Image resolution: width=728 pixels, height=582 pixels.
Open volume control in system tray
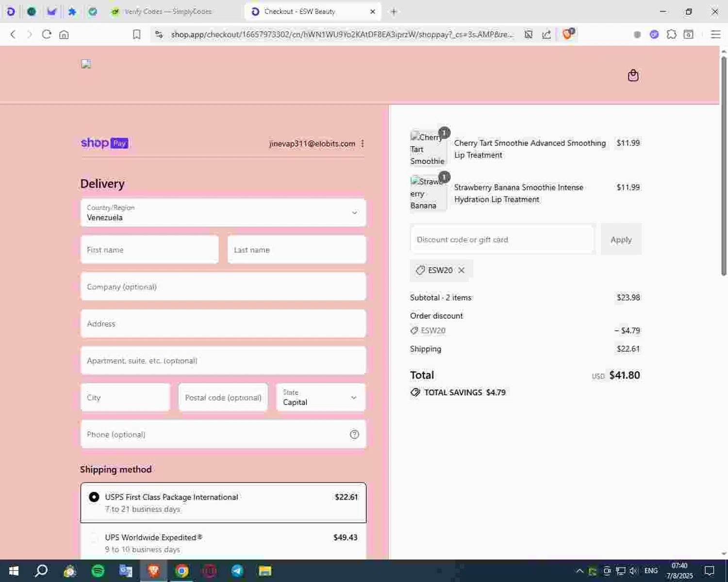point(633,571)
